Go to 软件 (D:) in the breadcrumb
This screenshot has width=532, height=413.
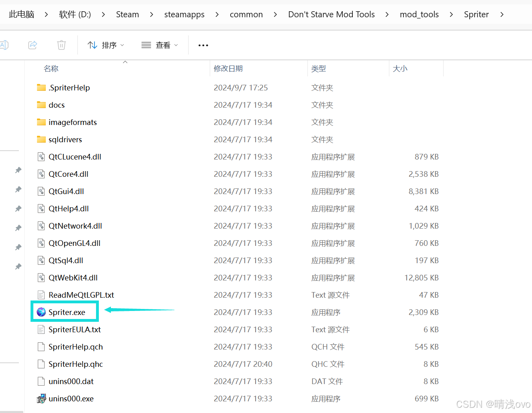(x=75, y=14)
